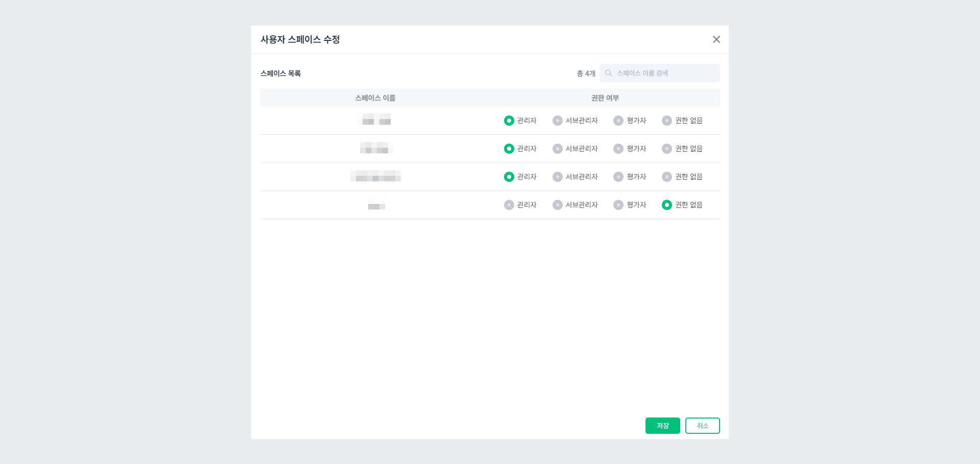Grant 관리자 permission to the fourth space

point(509,205)
